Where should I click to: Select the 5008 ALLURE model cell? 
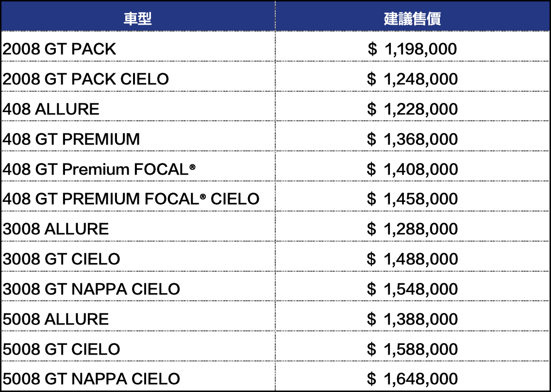[x=56, y=319]
